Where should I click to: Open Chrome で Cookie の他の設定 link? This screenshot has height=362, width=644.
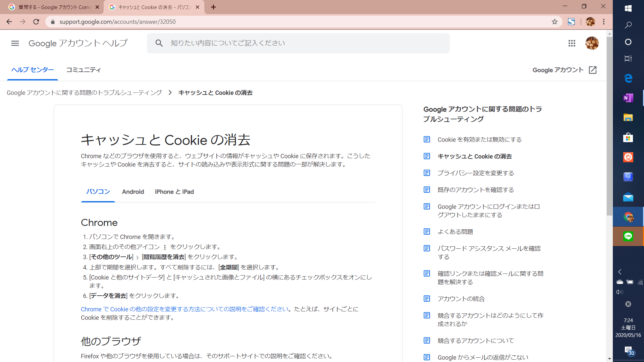[x=185, y=309]
